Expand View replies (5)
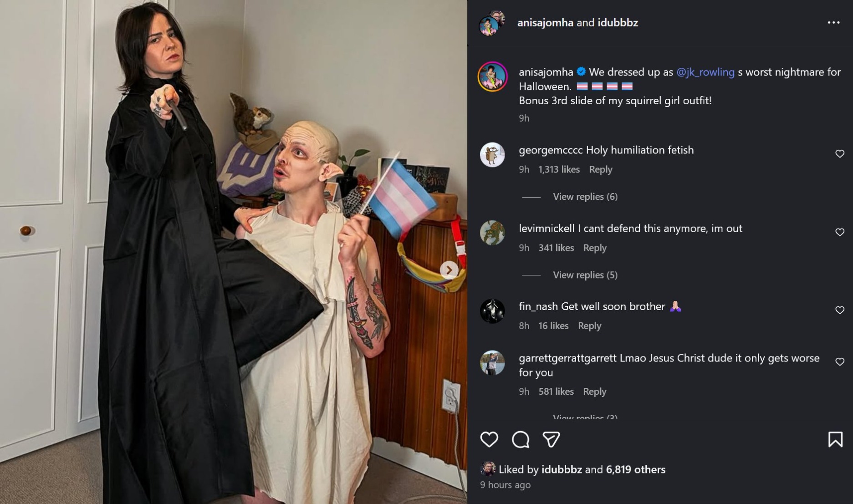853x504 pixels. [585, 275]
